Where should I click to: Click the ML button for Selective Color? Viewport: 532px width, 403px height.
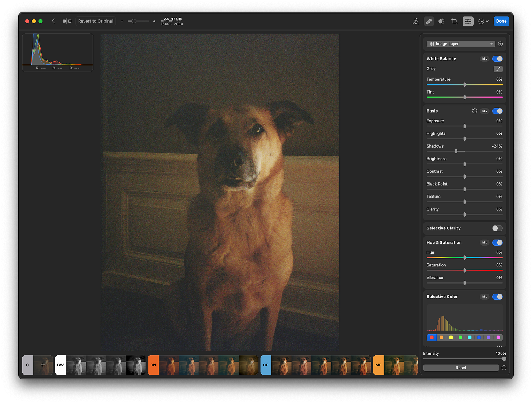tap(484, 297)
